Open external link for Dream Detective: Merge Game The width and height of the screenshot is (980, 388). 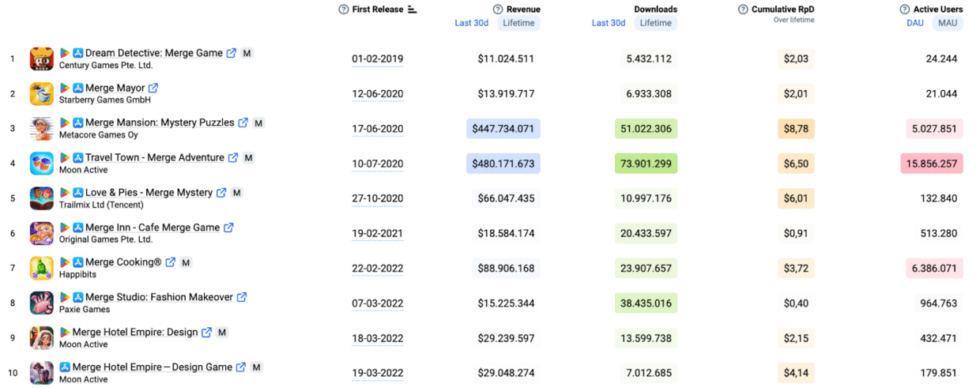point(232,53)
